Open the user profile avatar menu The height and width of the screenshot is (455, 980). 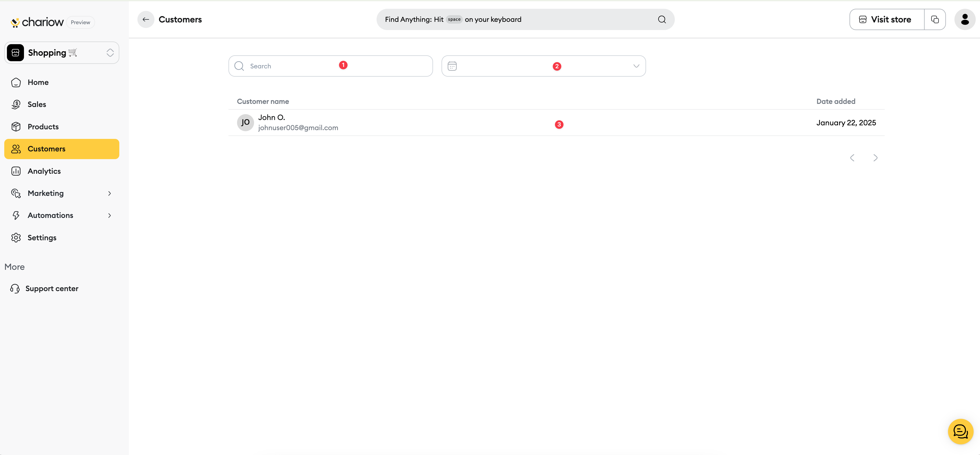coord(965,19)
